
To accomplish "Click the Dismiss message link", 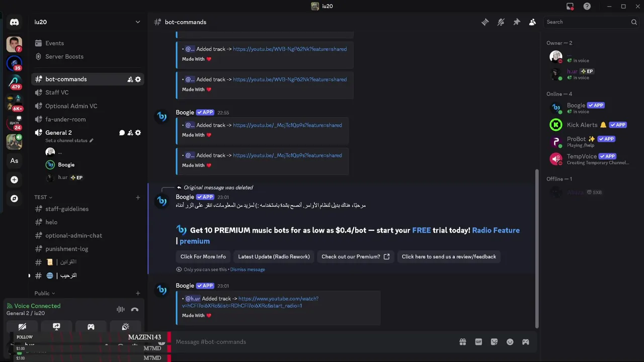I will point(248,269).
